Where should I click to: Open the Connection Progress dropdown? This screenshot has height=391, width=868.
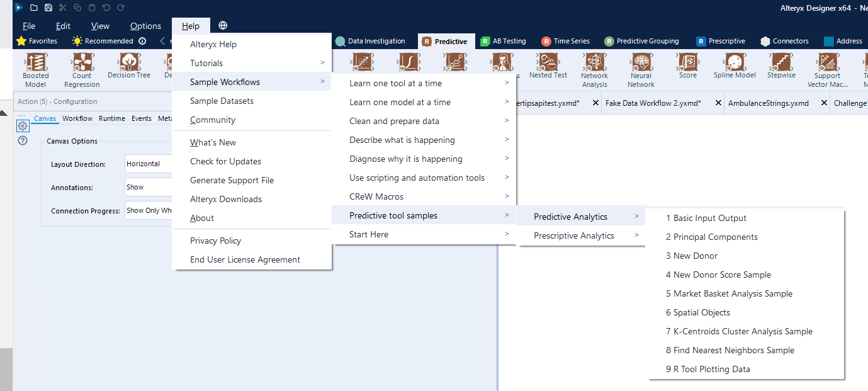(x=149, y=210)
